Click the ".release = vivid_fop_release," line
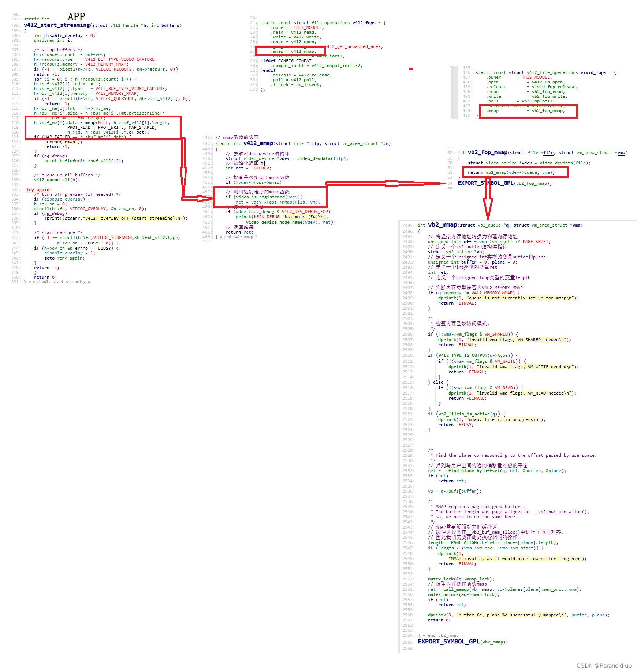This screenshot has width=637, height=672. point(532,87)
